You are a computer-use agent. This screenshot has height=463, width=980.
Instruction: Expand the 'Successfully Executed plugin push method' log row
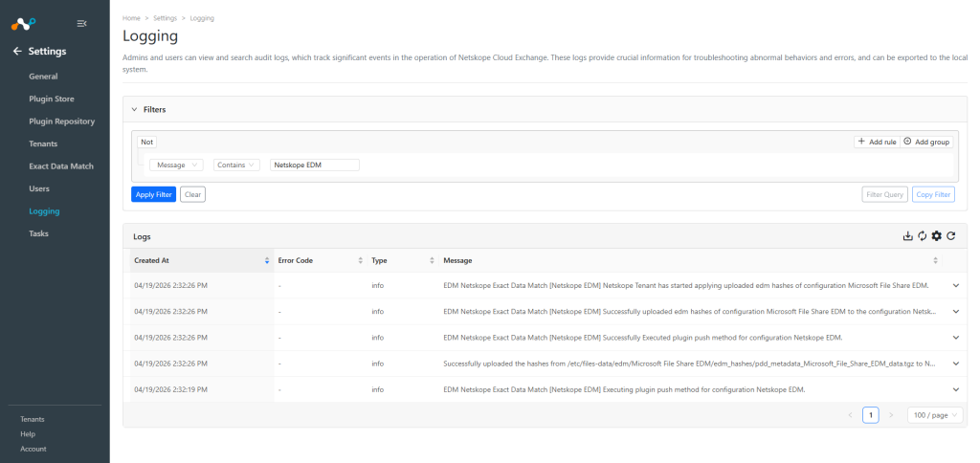coord(955,338)
